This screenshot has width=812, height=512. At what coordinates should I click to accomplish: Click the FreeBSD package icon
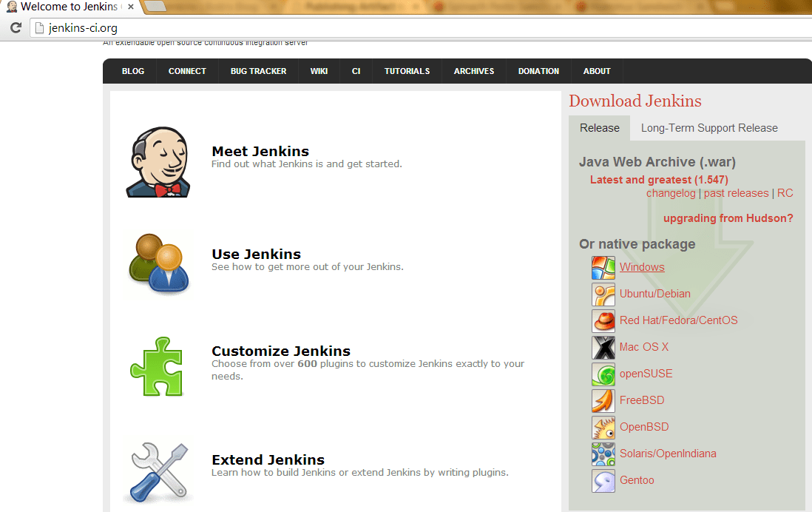(x=603, y=400)
